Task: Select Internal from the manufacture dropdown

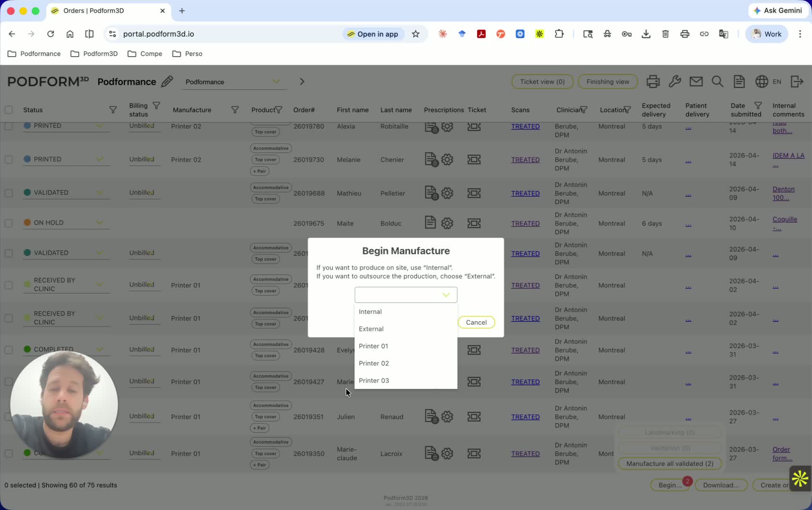Action: coord(406,312)
